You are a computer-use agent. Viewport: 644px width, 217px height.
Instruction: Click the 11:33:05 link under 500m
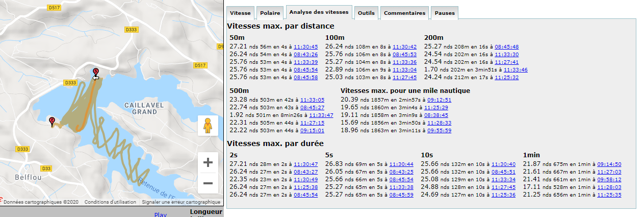[x=313, y=100]
